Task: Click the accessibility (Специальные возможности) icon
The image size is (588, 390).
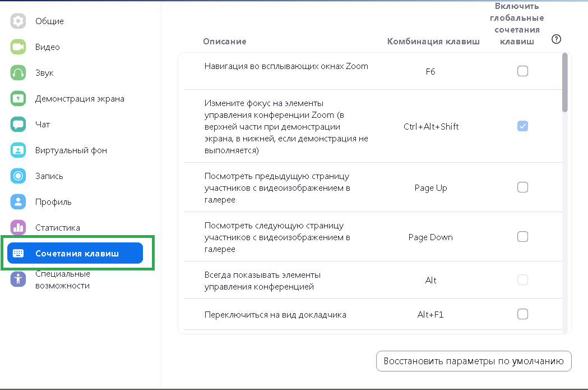Action: tap(18, 279)
